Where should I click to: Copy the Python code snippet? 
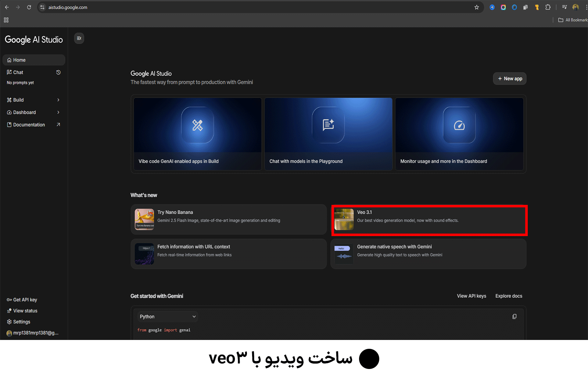[x=514, y=316]
